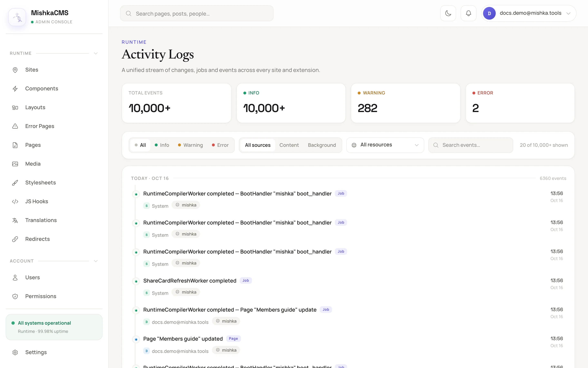
Task: Select the All severity filter
Action: (140, 145)
